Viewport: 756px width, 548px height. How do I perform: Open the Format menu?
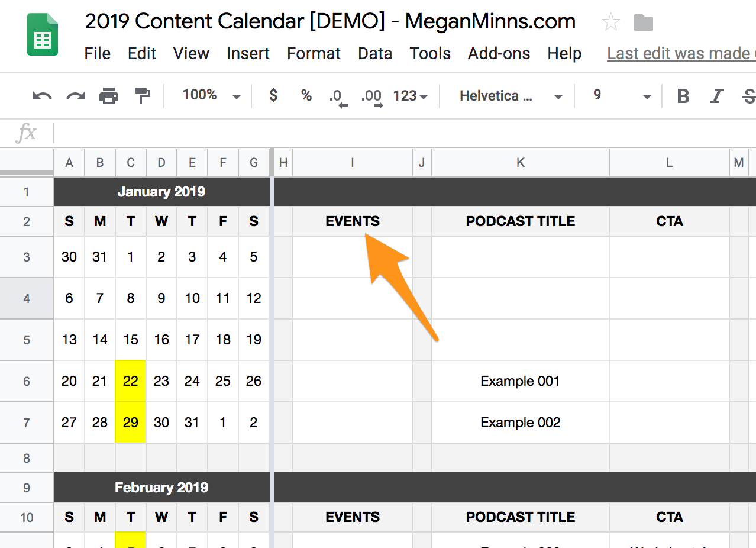314,54
